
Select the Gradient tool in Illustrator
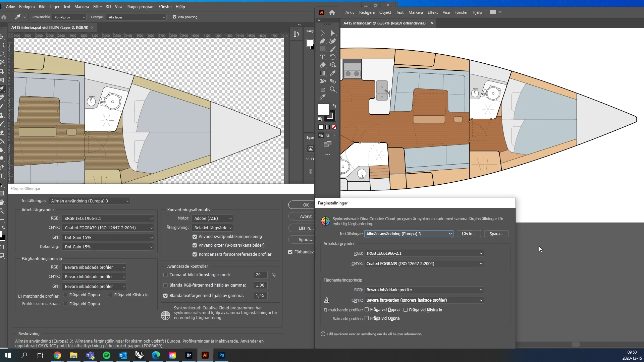(x=323, y=73)
